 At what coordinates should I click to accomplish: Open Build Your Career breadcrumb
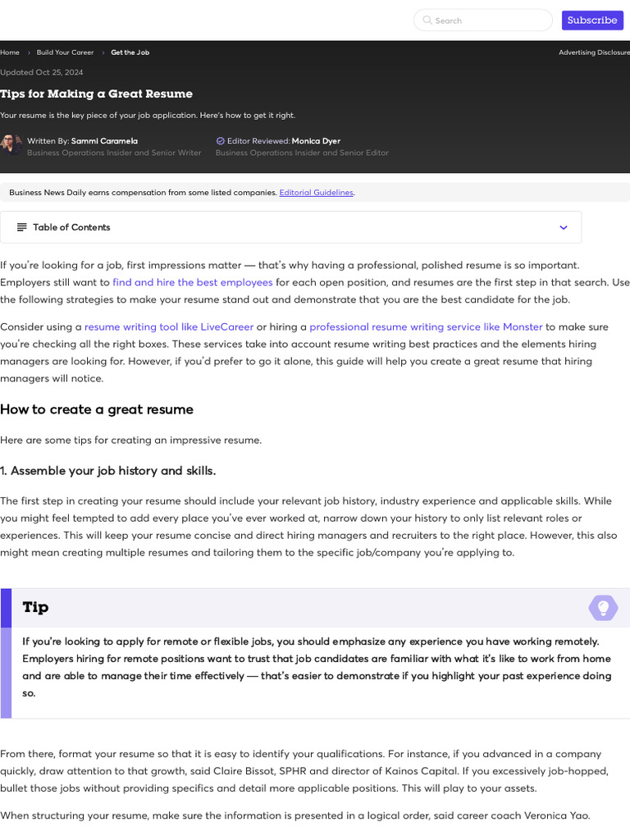pos(65,52)
